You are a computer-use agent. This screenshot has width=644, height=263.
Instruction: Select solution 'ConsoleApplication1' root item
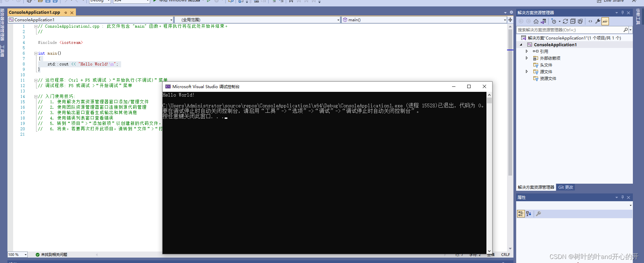pyautogui.click(x=574, y=38)
